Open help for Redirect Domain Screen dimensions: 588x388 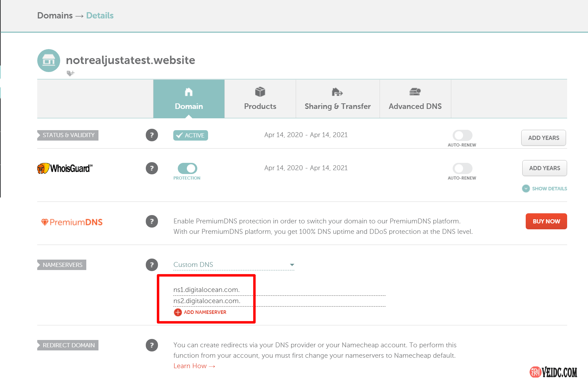[x=152, y=345]
